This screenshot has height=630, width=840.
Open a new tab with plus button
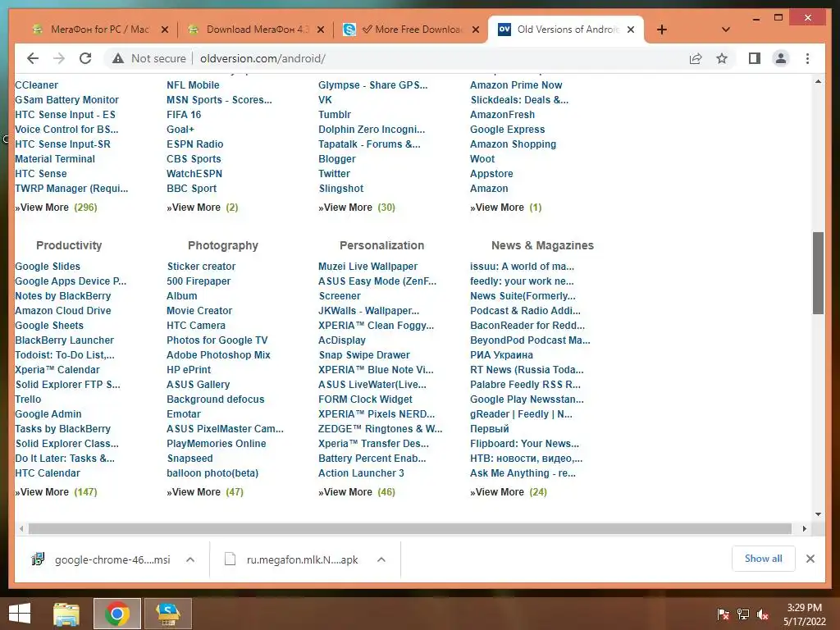(x=662, y=30)
